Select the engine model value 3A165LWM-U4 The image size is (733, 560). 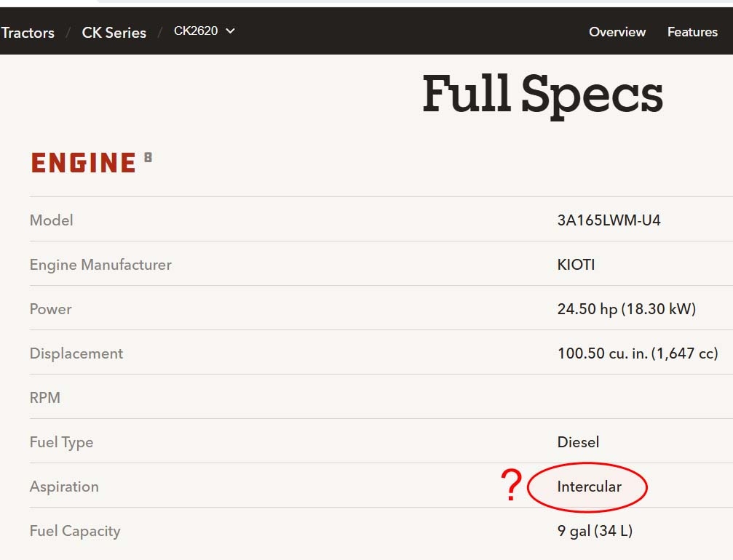(x=609, y=220)
